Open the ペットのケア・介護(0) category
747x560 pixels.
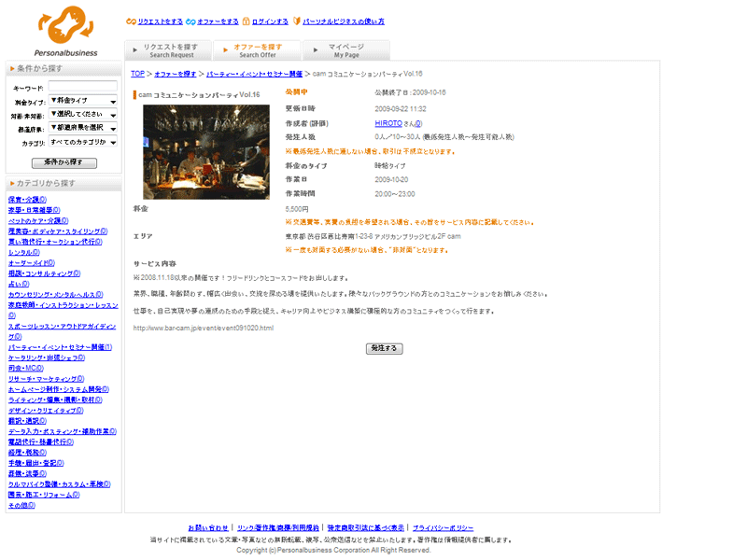pos(38,220)
